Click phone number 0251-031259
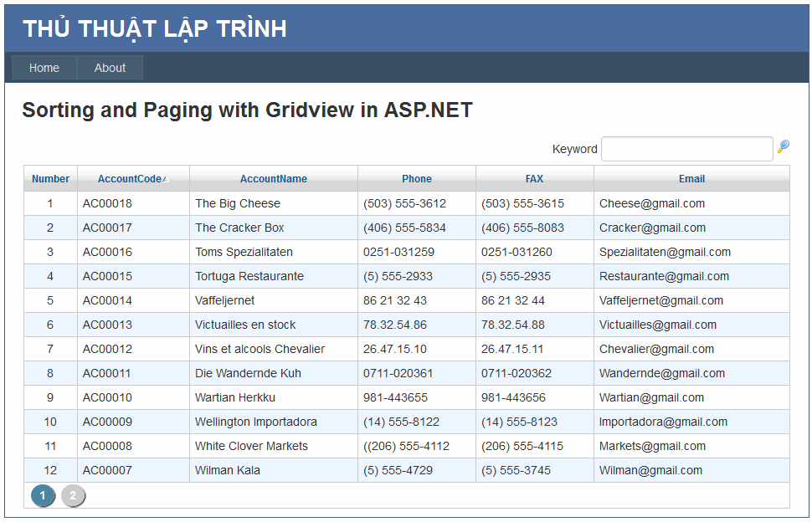 click(x=398, y=252)
